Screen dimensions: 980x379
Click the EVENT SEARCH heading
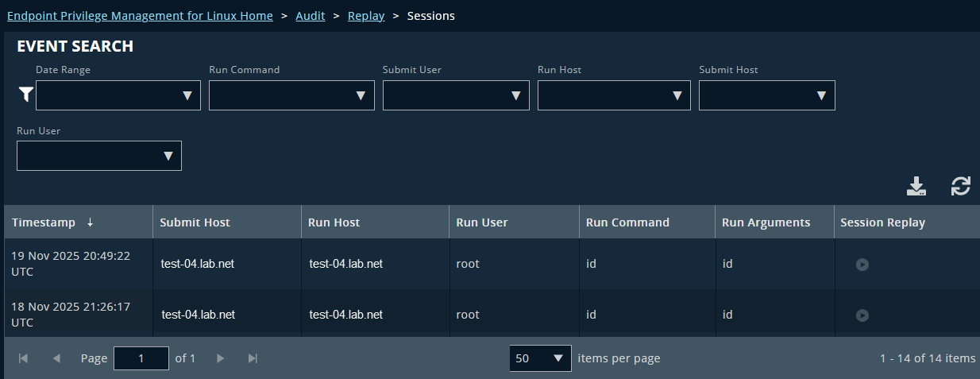[75, 46]
